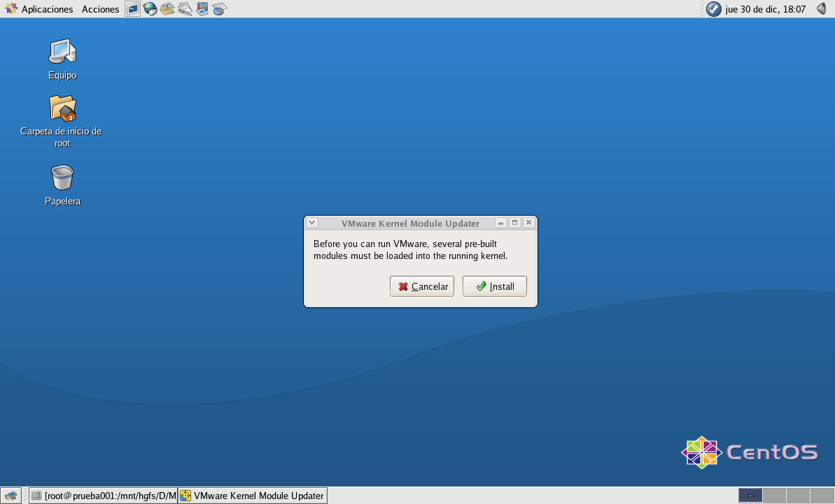Viewport: 835px width, 504px height.
Task: Select the Carpeta de inicio de root icon
Action: coord(61,122)
